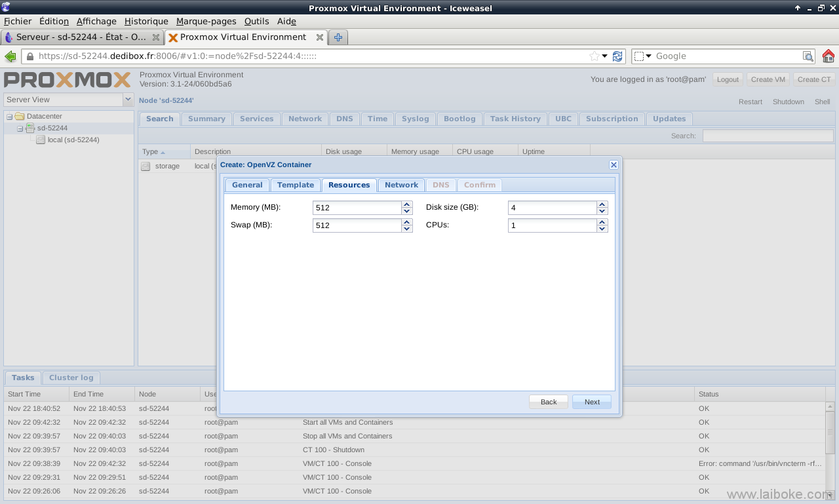The height and width of the screenshot is (504, 839).
Task: Open the Updates tab
Action: click(669, 119)
